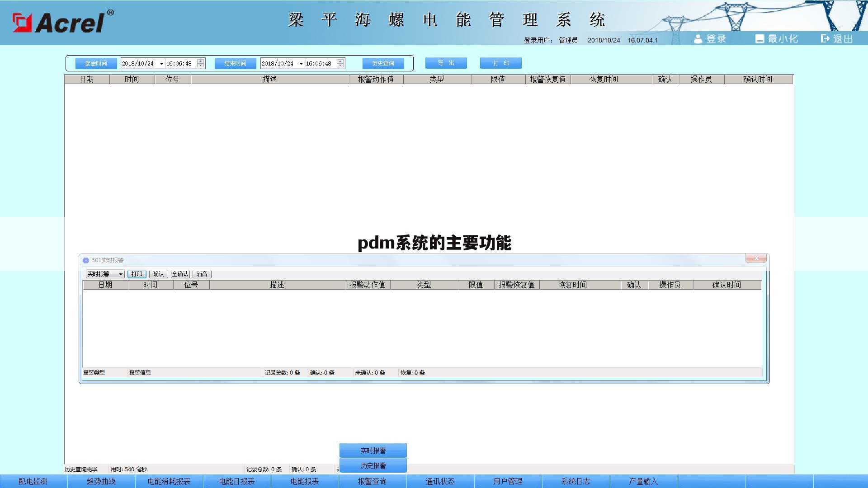Click the 打印 button next to 导出
This screenshot has height=488, width=868.
click(x=500, y=63)
